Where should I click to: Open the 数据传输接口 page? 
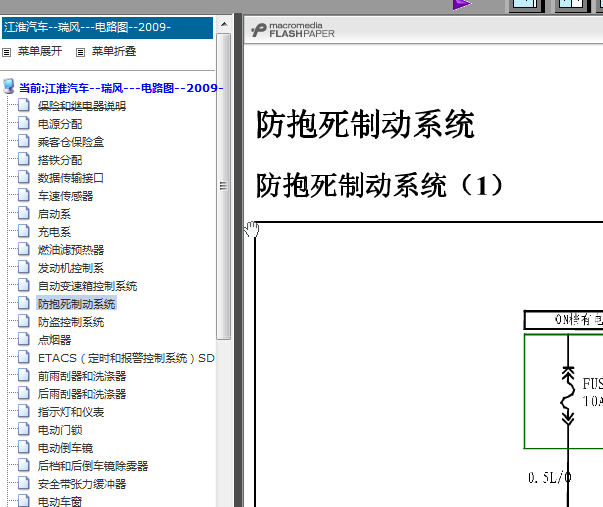coord(71,178)
